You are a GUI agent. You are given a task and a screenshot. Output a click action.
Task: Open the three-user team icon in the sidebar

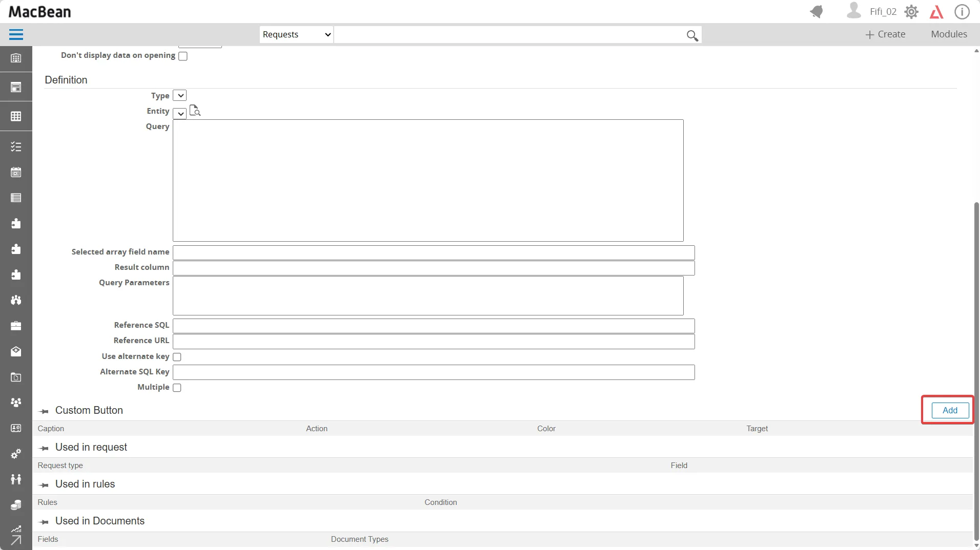[16, 403]
